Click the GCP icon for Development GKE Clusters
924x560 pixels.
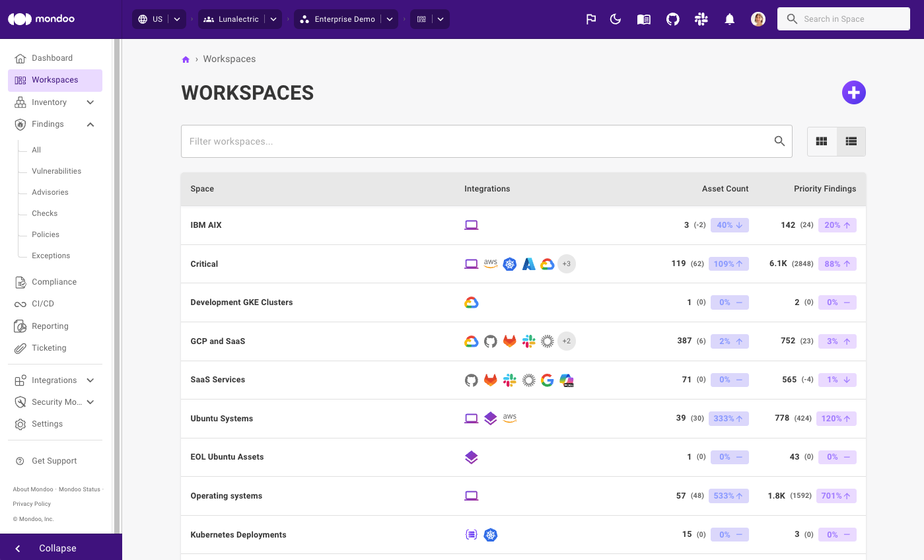pyautogui.click(x=471, y=302)
